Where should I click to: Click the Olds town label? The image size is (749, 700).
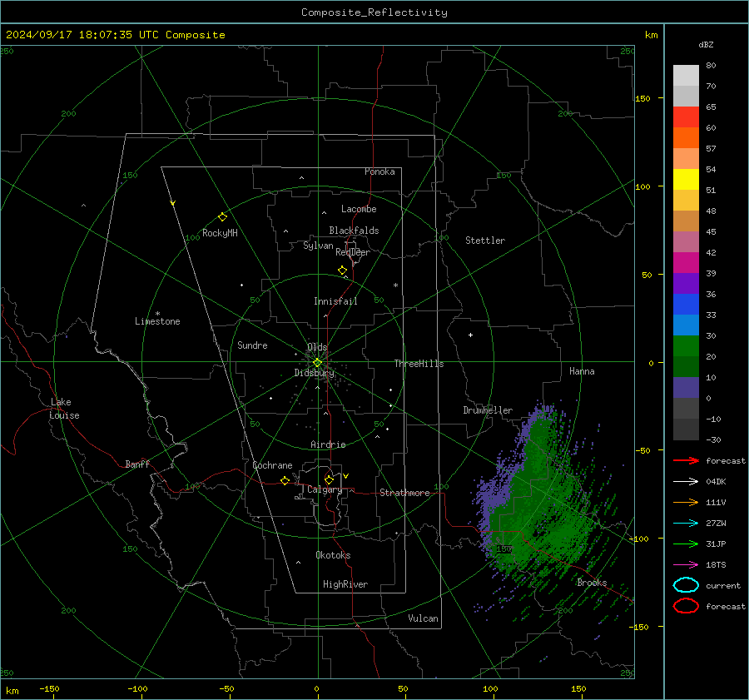click(317, 347)
